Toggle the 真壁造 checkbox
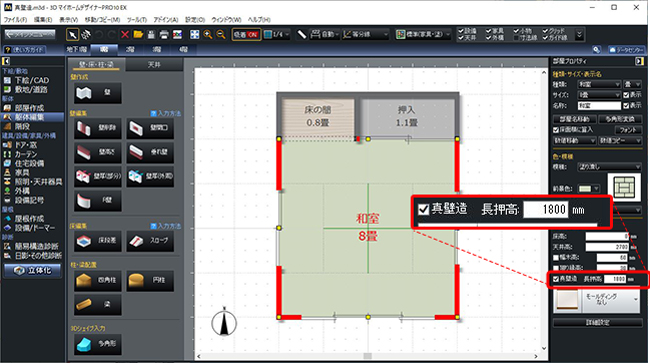650x363 pixels. click(556, 279)
